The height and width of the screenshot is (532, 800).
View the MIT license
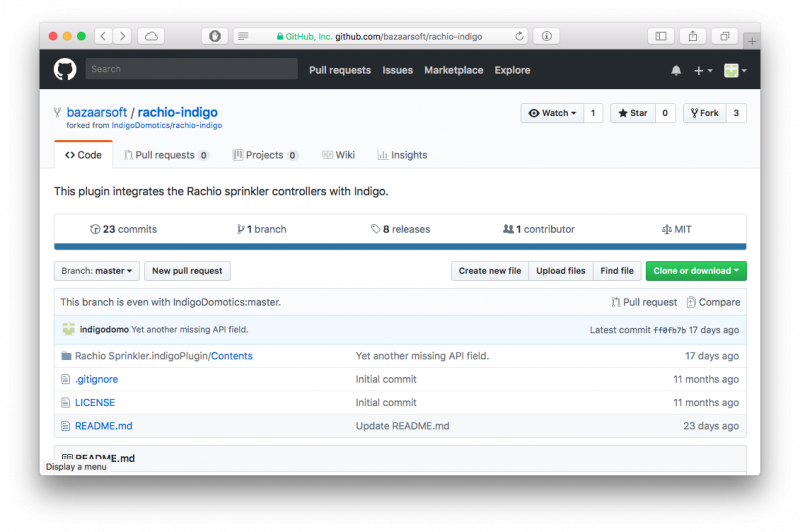click(x=677, y=230)
